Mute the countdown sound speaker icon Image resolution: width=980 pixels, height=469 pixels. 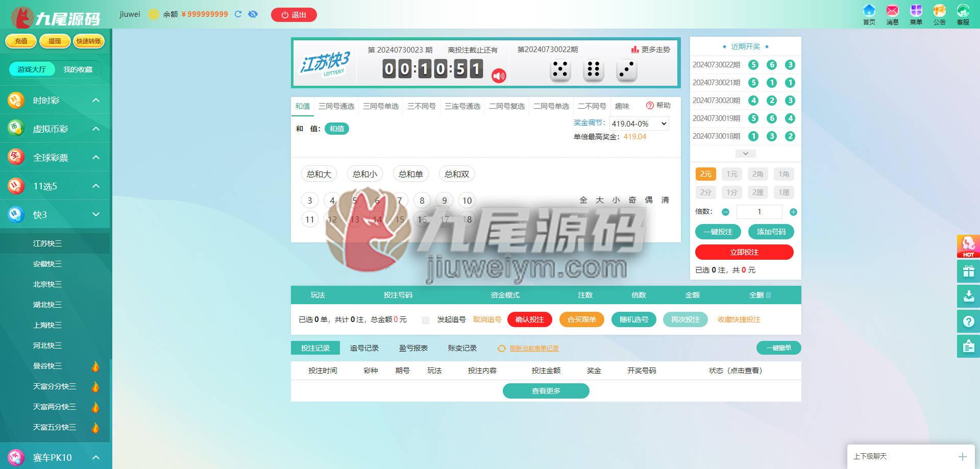point(499,76)
